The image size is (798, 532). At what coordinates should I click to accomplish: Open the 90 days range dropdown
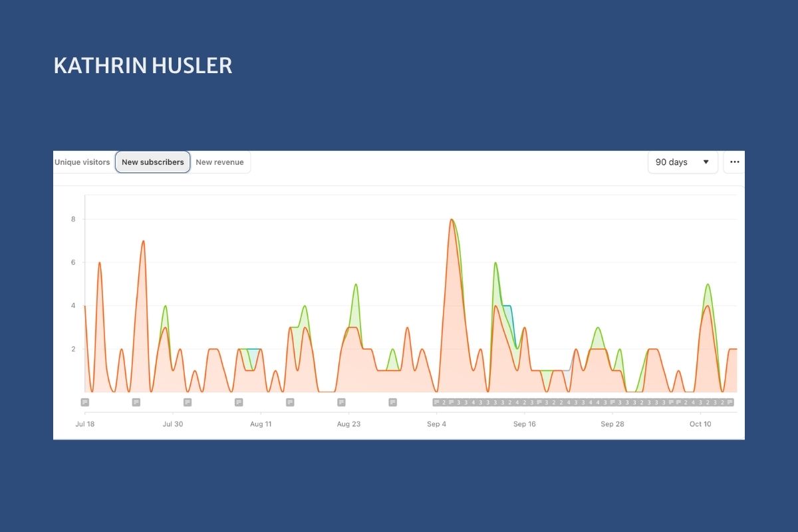[x=683, y=162]
